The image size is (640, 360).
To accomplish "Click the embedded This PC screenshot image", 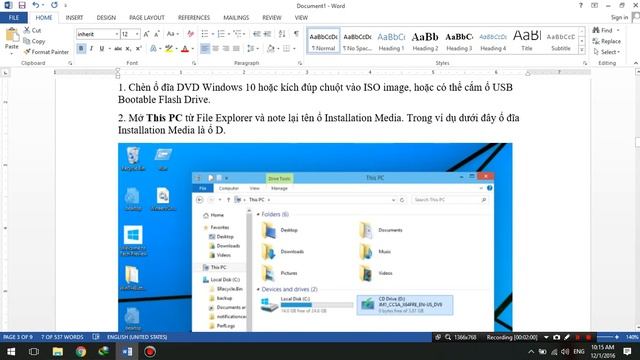I will click(315, 237).
